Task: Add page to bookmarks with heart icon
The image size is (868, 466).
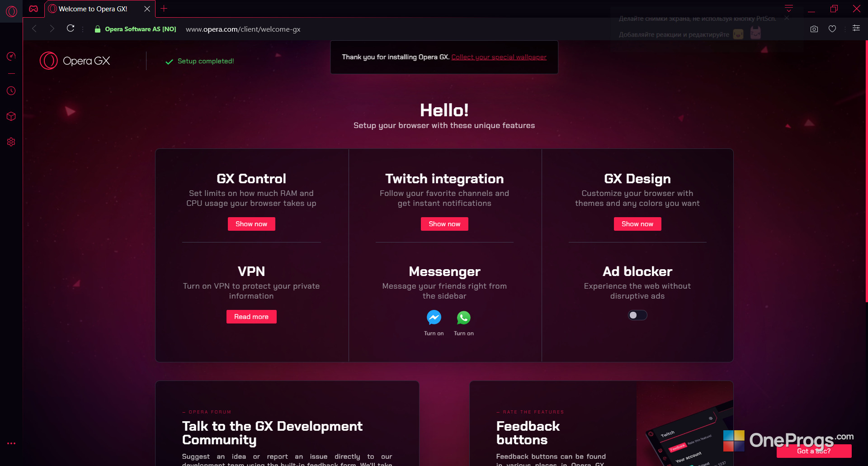Action: click(832, 29)
